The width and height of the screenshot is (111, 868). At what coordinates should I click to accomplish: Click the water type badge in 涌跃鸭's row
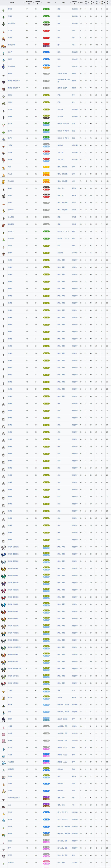[x=46, y=59]
